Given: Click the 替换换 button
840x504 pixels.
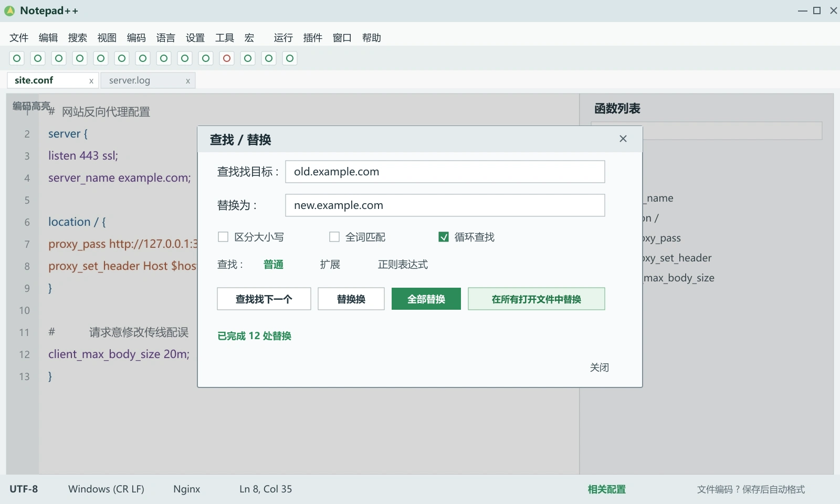Looking at the screenshot, I should pos(351,299).
